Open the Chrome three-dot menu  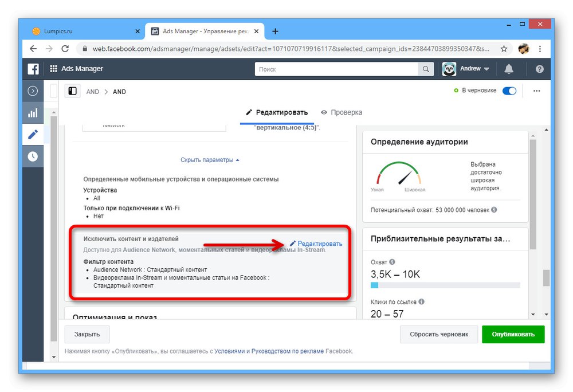(x=540, y=49)
